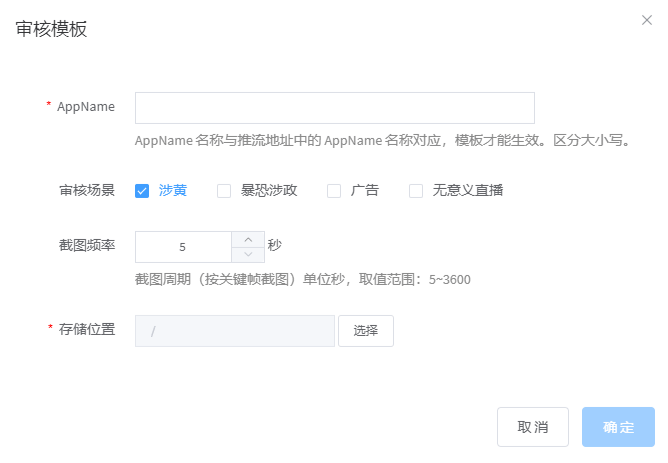This screenshot has width=668, height=463.
Task: Click the 无意义直播 label text
Action: click(468, 191)
